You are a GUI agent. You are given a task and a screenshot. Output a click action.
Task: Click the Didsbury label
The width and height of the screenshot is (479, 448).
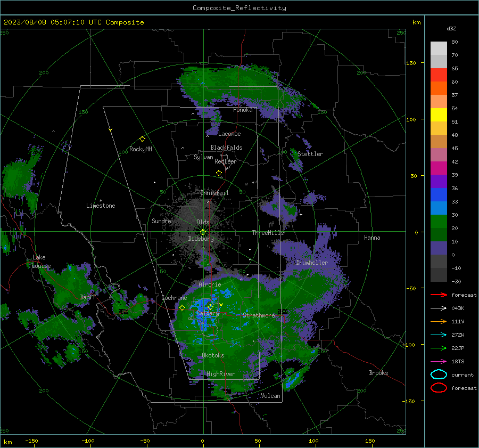point(201,239)
